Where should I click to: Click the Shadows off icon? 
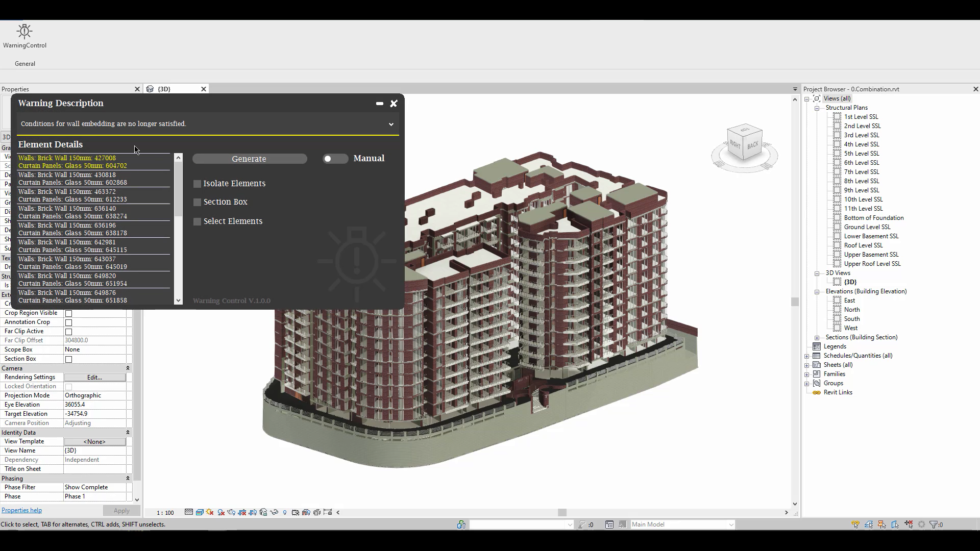click(x=221, y=512)
